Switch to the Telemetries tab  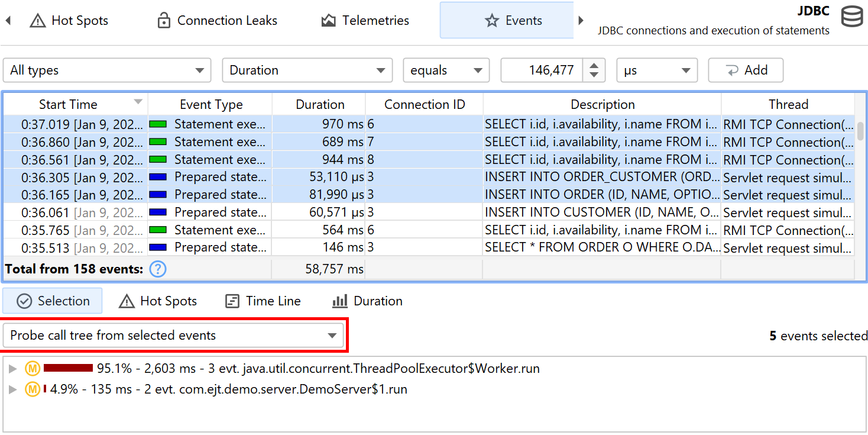pos(365,21)
